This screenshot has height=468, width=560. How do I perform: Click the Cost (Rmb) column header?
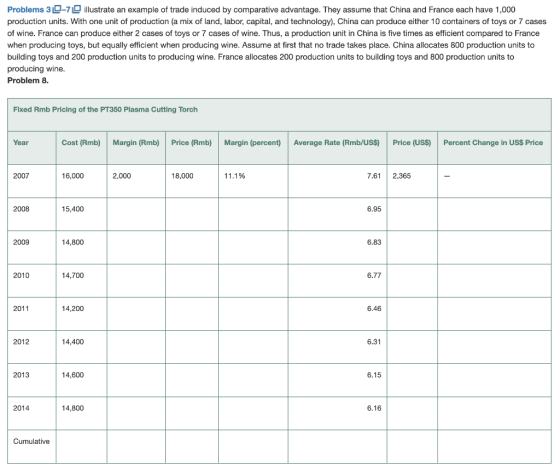(81, 143)
